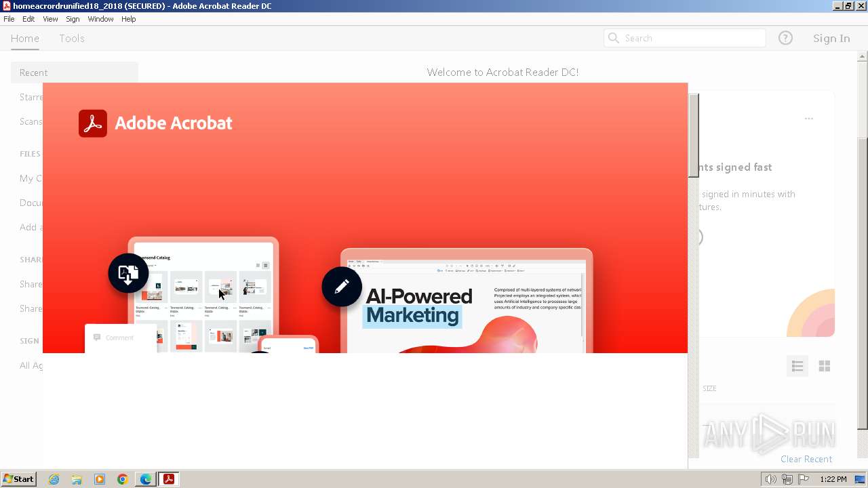Launch Microsoft Edge from the taskbar

click(146, 479)
